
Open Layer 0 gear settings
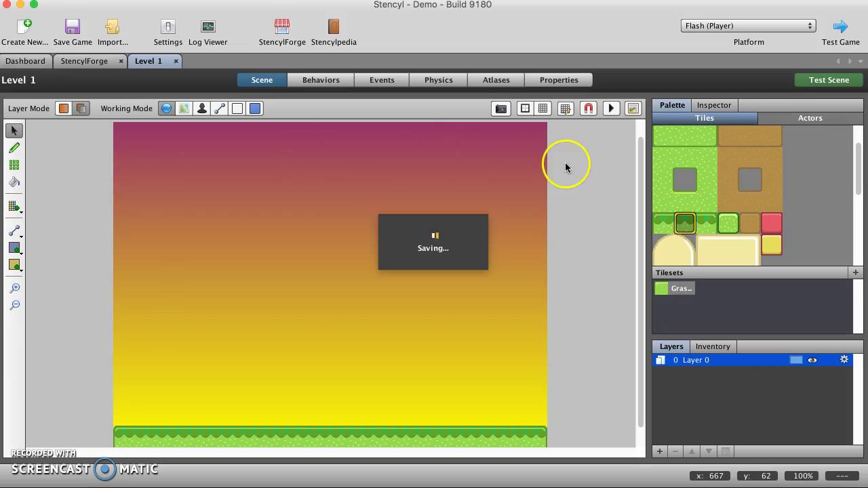coord(844,360)
